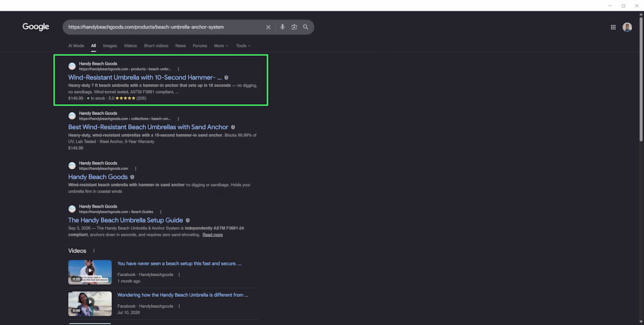Minimize the browser window
Image resolution: width=644 pixels, height=325 pixels.
tap(610, 6)
